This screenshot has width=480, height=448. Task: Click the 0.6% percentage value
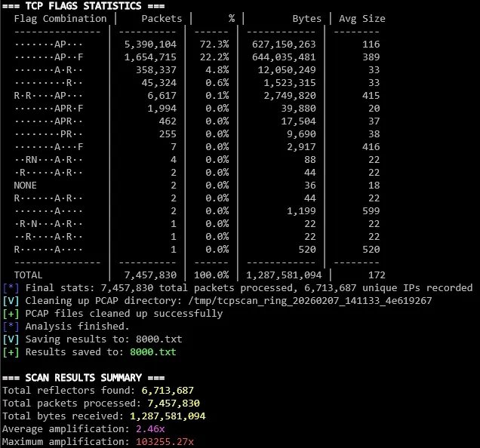tap(217, 83)
